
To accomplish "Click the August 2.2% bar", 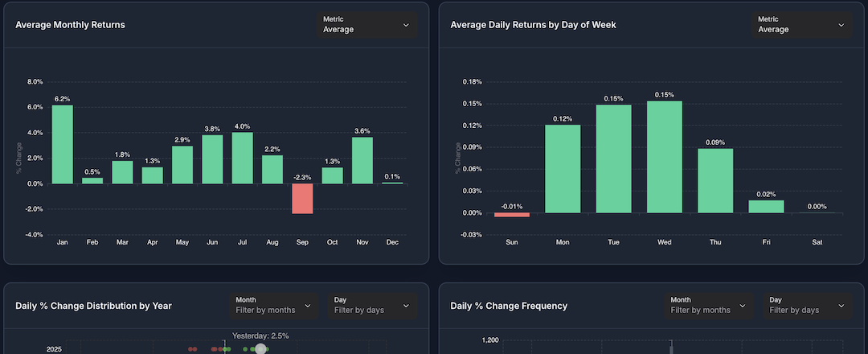I will 272,170.
